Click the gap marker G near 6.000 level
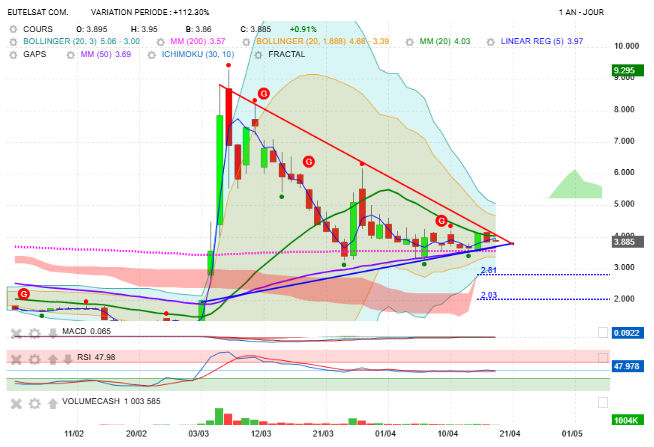654x447 pixels. click(x=309, y=161)
